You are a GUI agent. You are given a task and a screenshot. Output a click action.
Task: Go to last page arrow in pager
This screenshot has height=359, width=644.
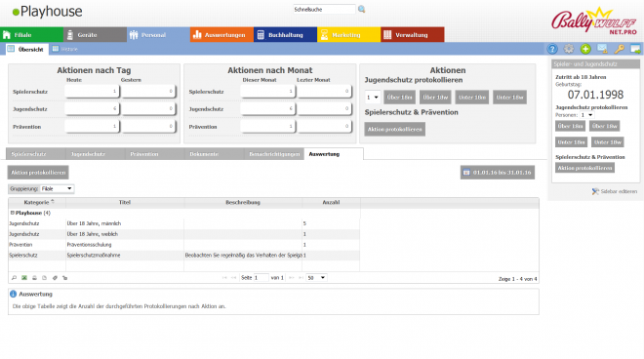301,278
